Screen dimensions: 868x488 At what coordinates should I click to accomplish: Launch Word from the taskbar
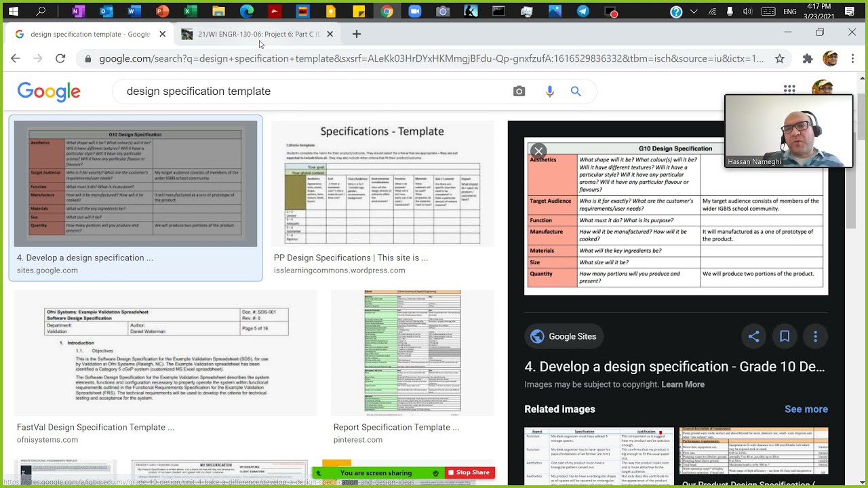[134, 12]
